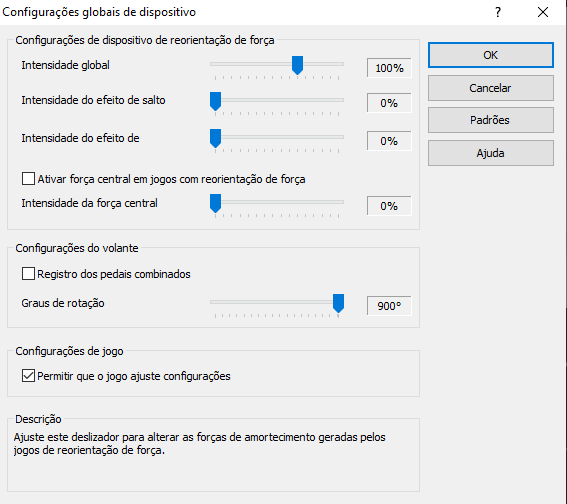Screen dimensions: 567x504
Task: Click the Descrição text area
Action: point(213,456)
